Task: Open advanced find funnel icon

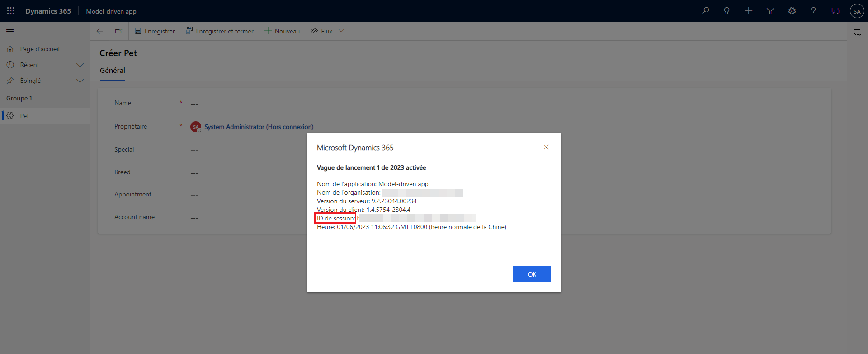Action: pos(770,11)
